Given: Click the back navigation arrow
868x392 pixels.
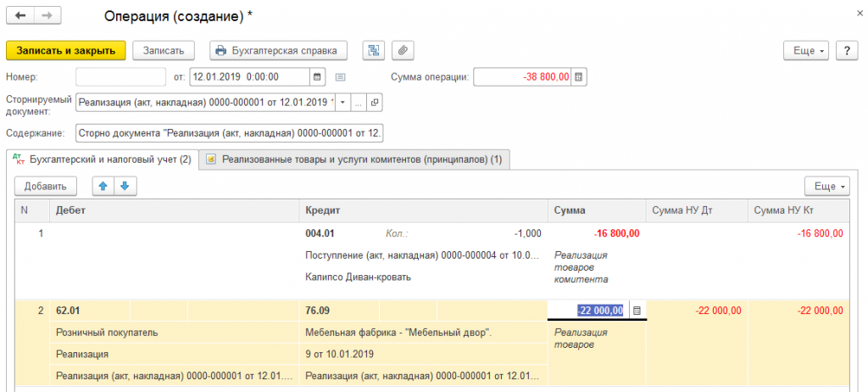Looking at the screenshot, I should (x=20, y=17).
